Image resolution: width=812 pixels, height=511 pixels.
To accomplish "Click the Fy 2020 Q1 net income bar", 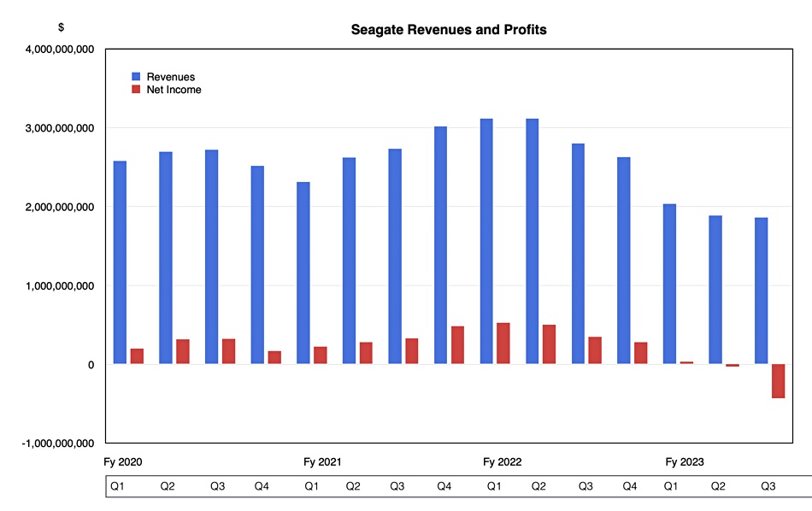I will 137,356.
